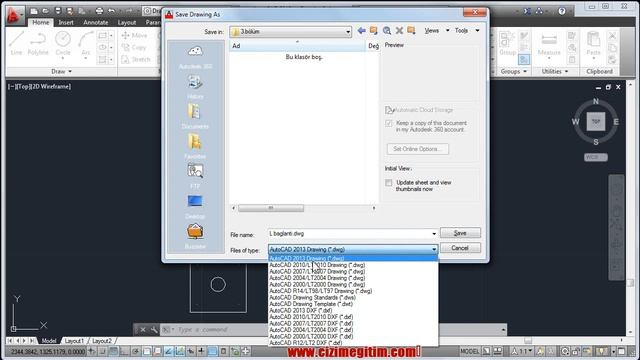Switch to the Annotate ribbon tab
Viewport: 640px width, 360px height.
[96, 22]
